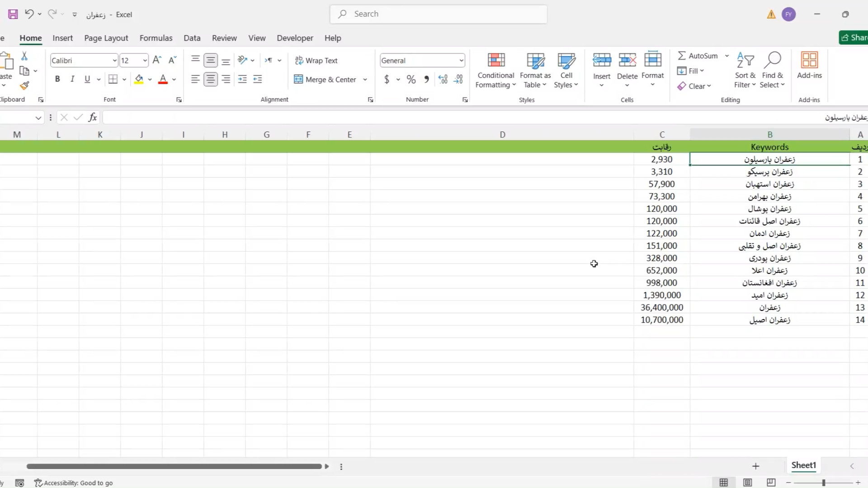Expand the General number format dropdown

[461, 61]
